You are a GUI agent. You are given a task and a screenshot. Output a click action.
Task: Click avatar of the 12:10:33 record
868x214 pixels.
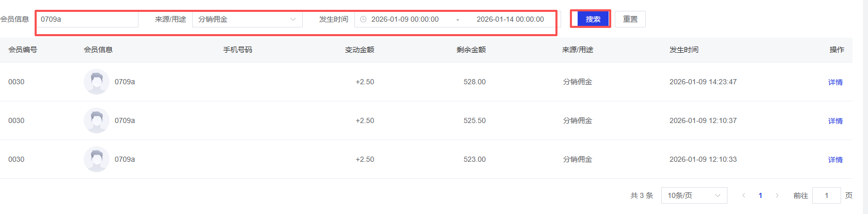tap(97, 159)
